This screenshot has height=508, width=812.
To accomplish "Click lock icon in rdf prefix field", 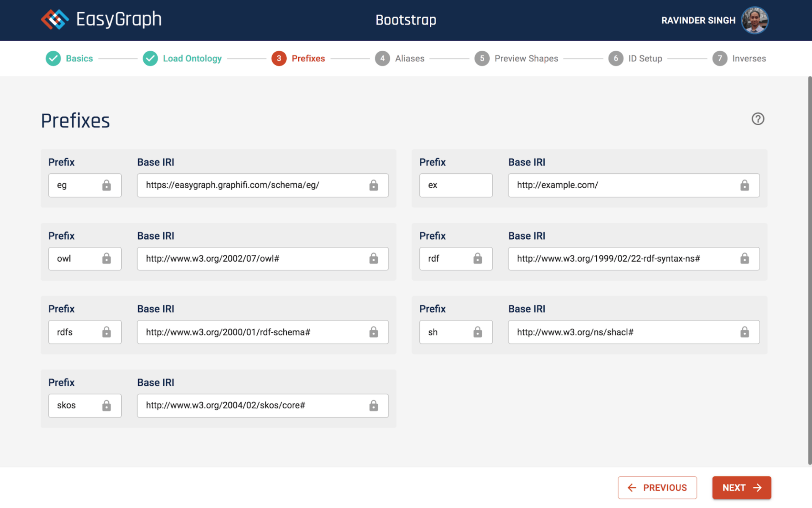I will [x=477, y=259].
